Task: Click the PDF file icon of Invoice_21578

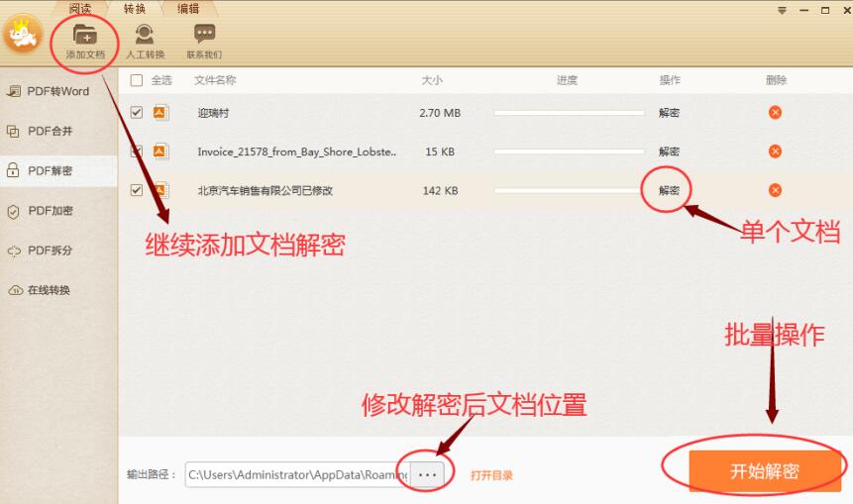Action: (160, 151)
